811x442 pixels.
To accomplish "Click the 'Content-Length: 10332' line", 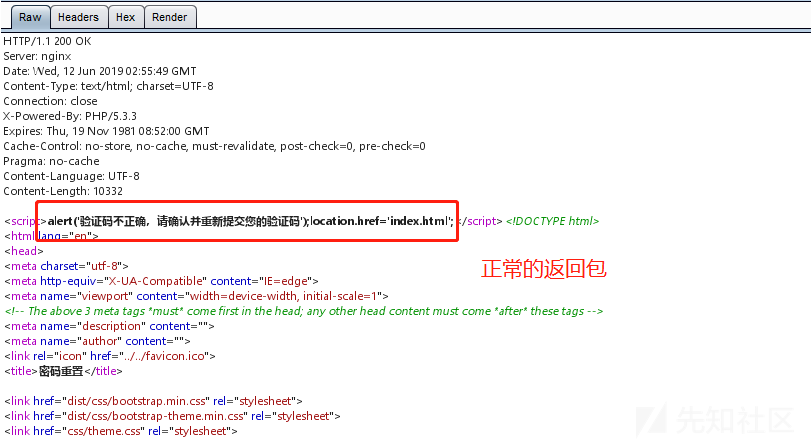I will coord(63,191).
